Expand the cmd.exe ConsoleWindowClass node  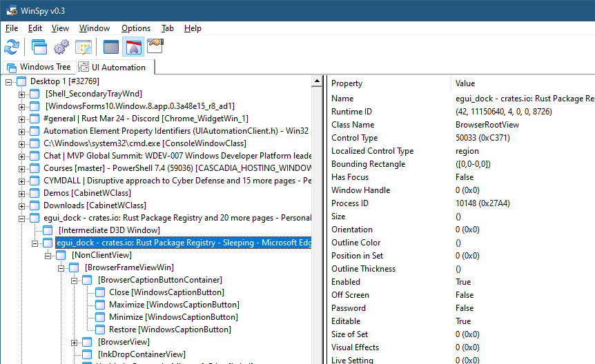21,144
